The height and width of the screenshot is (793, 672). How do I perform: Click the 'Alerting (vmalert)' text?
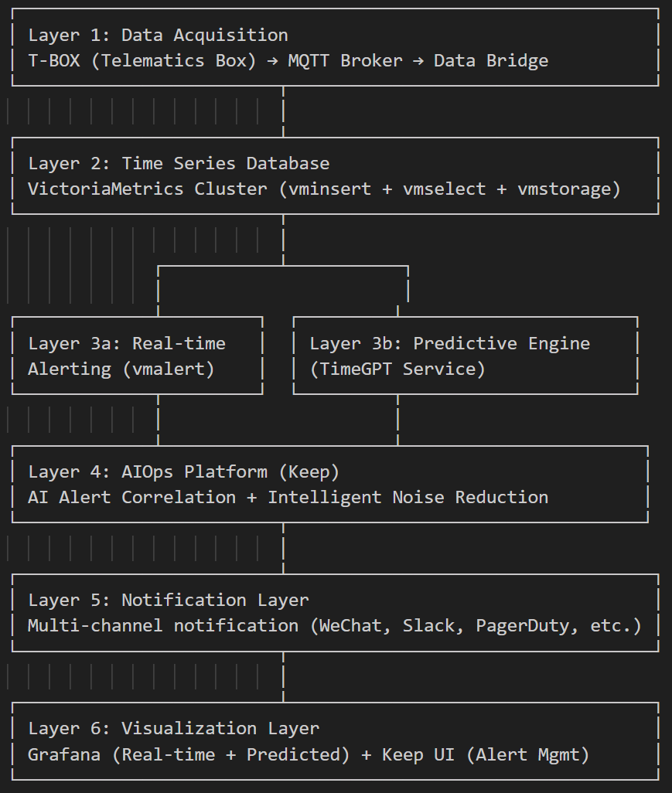pyautogui.click(x=121, y=369)
